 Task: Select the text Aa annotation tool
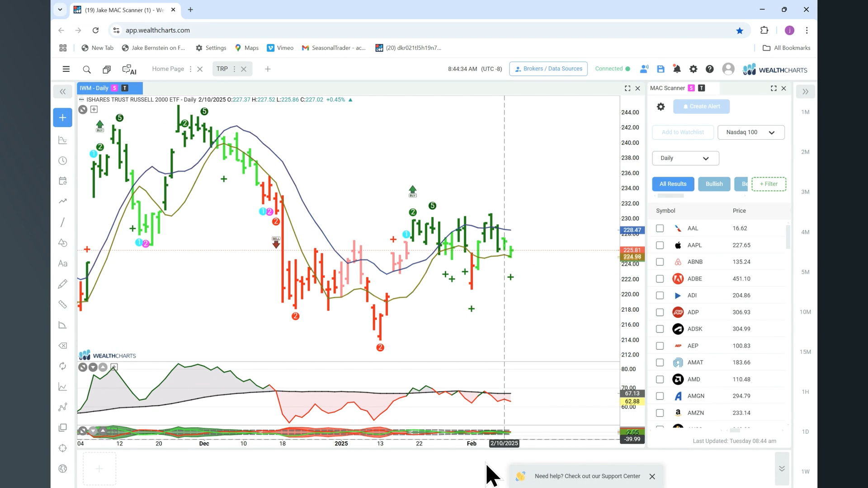pos(62,263)
